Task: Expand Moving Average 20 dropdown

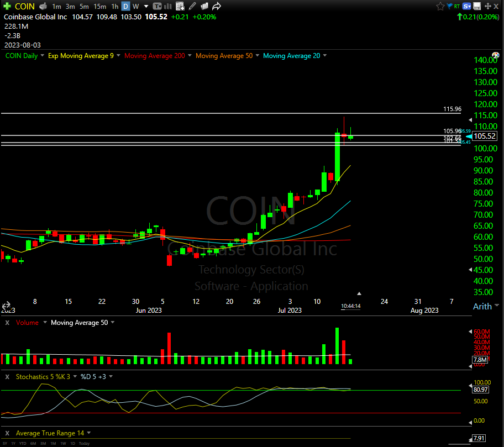Action: (x=324, y=55)
